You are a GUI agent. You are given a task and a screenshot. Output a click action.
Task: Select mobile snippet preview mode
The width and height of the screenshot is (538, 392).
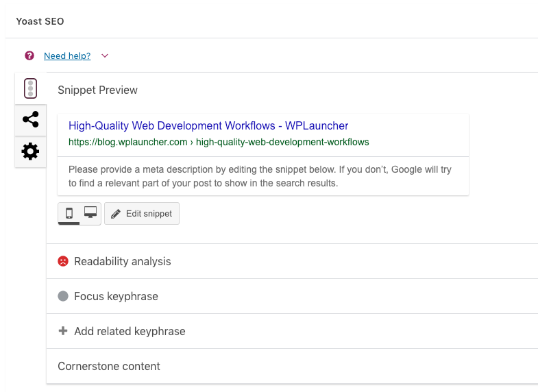click(69, 213)
